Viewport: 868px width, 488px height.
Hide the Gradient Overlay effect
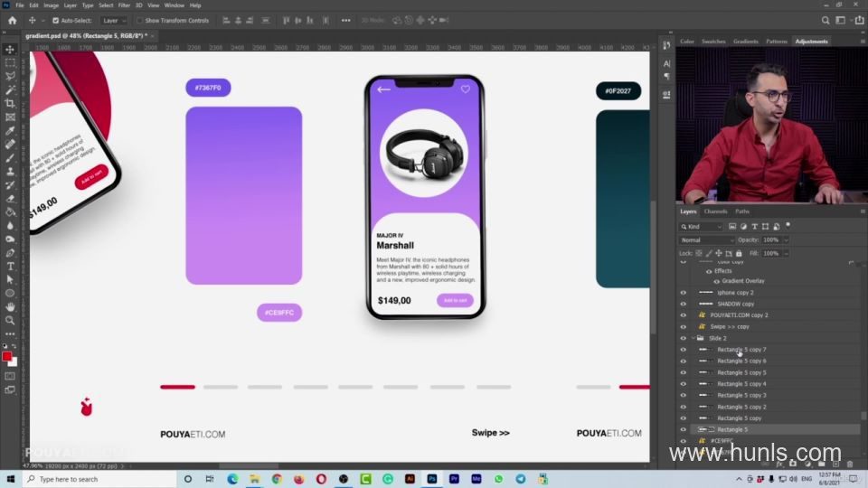(716, 281)
